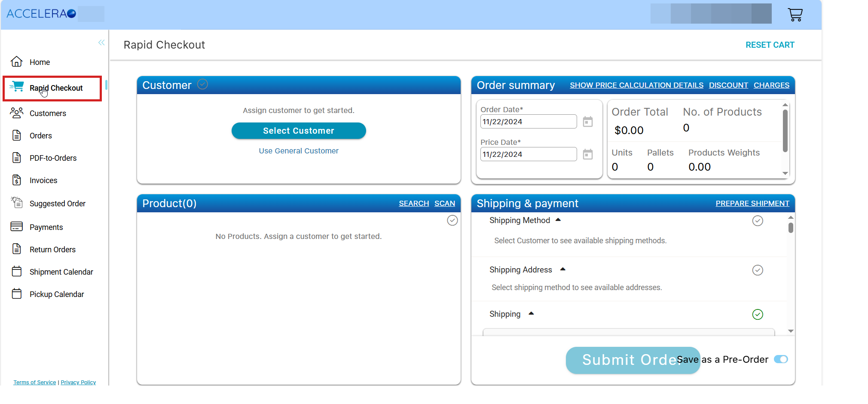The width and height of the screenshot is (868, 404).
Task: Click the Invoices document icon
Action: [17, 180]
